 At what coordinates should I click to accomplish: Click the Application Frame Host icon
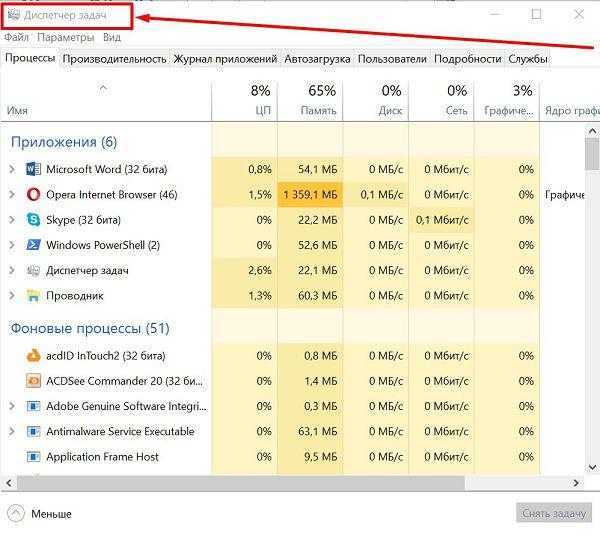pyautogui.click(x=33, y=457)
